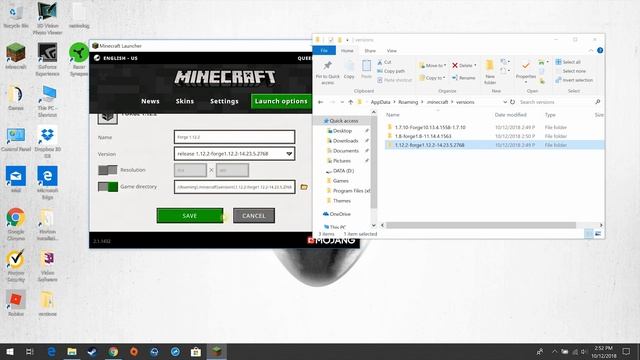Screen dimensions: 640x360
Task: Expand the Delete dropdown arrow in ribbon
Action: point(475,65)
